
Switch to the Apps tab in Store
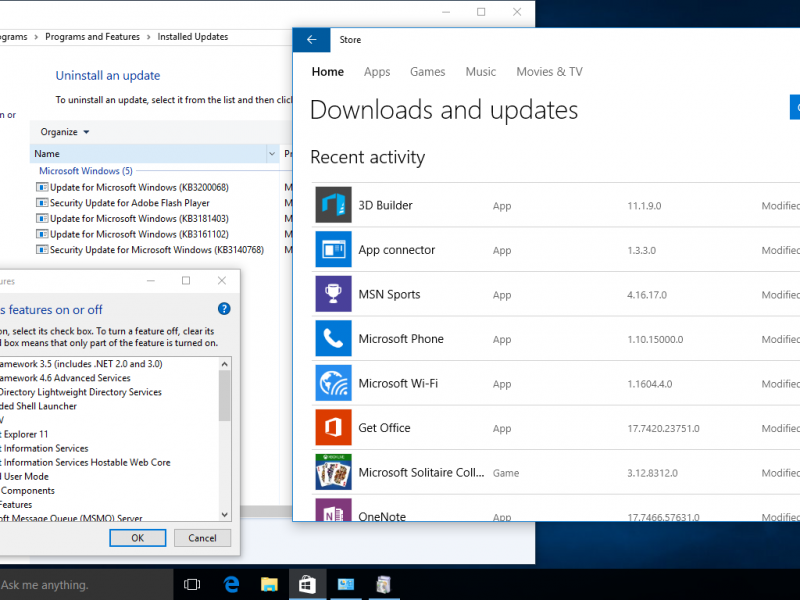point(377,72)
